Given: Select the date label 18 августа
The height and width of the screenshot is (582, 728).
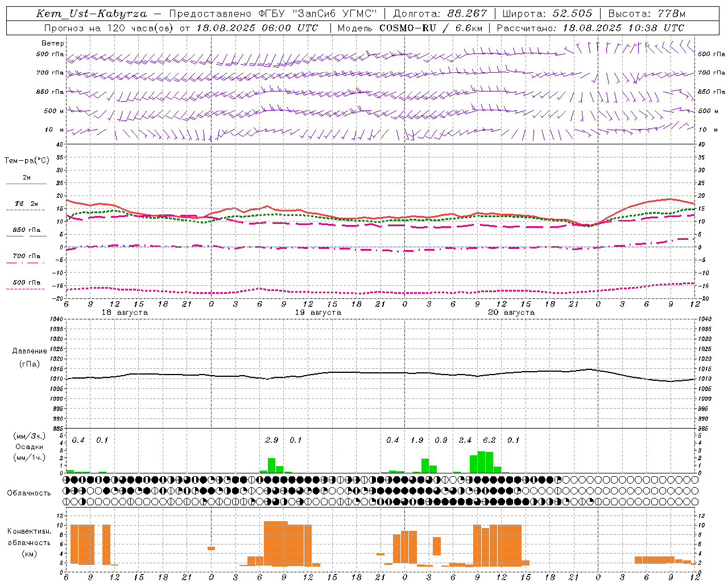Looking at the screenshot, I should (x=125, y=313).
